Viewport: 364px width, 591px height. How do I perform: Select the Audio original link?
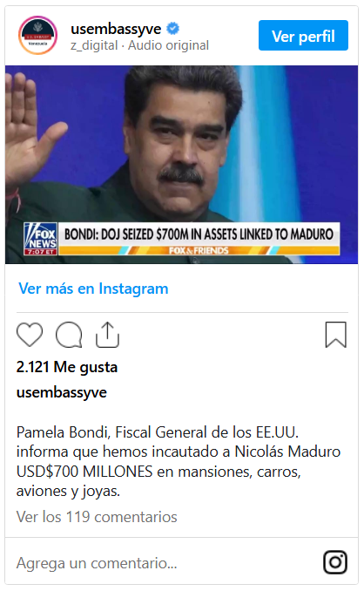168,45
